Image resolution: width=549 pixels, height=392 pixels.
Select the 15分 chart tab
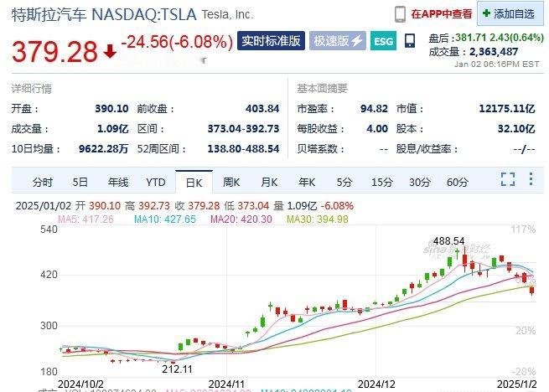pos(382,183)
